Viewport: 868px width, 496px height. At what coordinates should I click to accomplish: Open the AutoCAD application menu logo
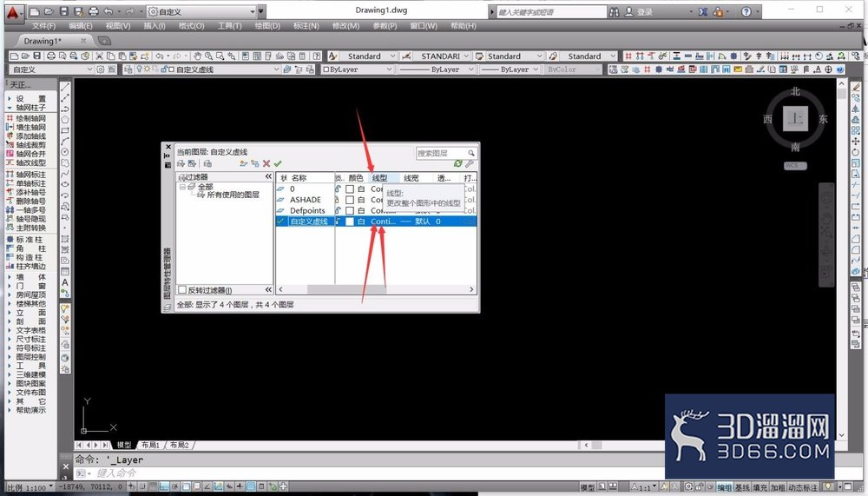13,12
